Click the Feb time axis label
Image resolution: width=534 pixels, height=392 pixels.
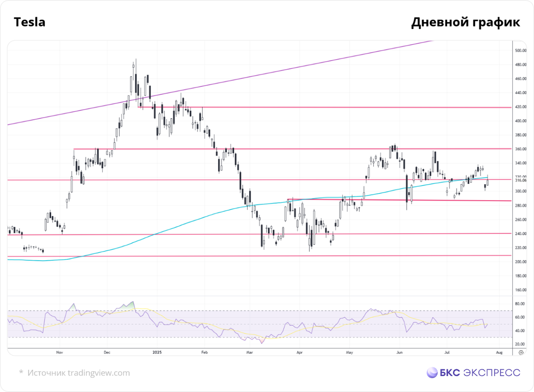pyautogui.click(x=204, y=352)
